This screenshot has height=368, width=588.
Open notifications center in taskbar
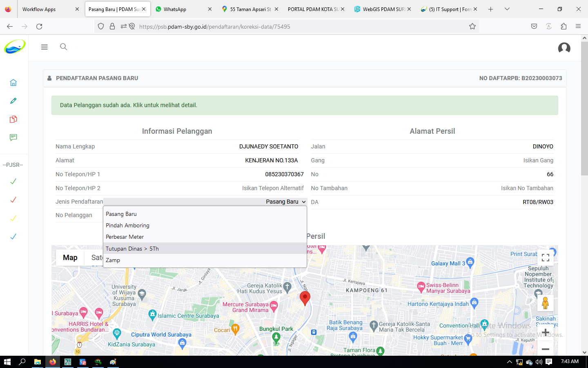(549, 361)
